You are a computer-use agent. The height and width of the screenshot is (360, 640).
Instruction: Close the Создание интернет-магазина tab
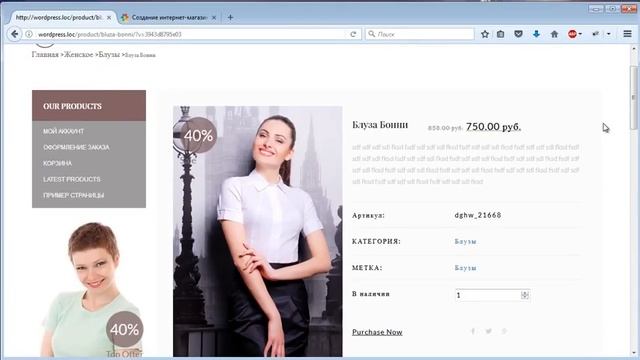[213, 18]
